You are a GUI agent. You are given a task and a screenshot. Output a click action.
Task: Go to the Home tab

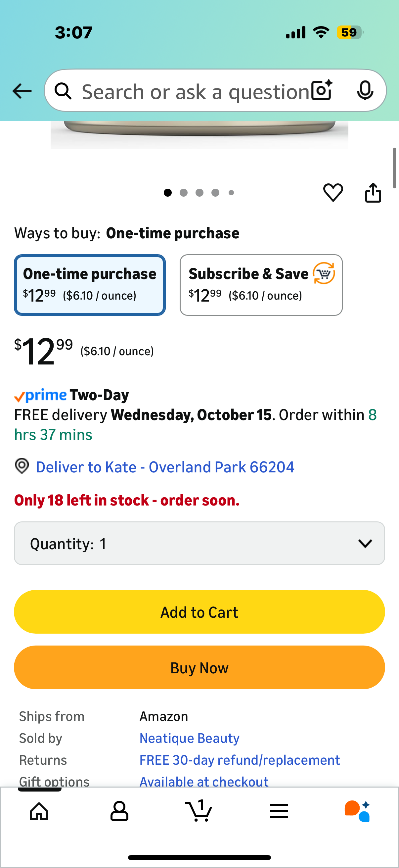(x=39, y=811)
